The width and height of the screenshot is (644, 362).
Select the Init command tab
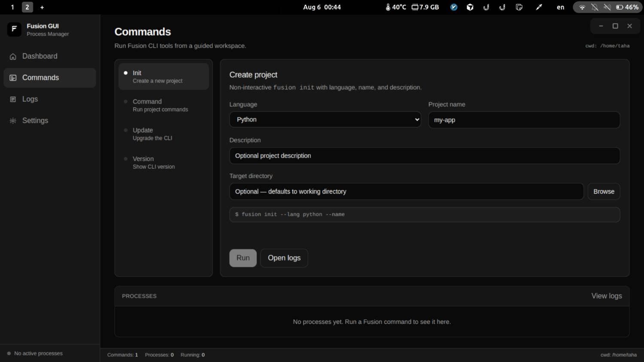click(164, 76)
